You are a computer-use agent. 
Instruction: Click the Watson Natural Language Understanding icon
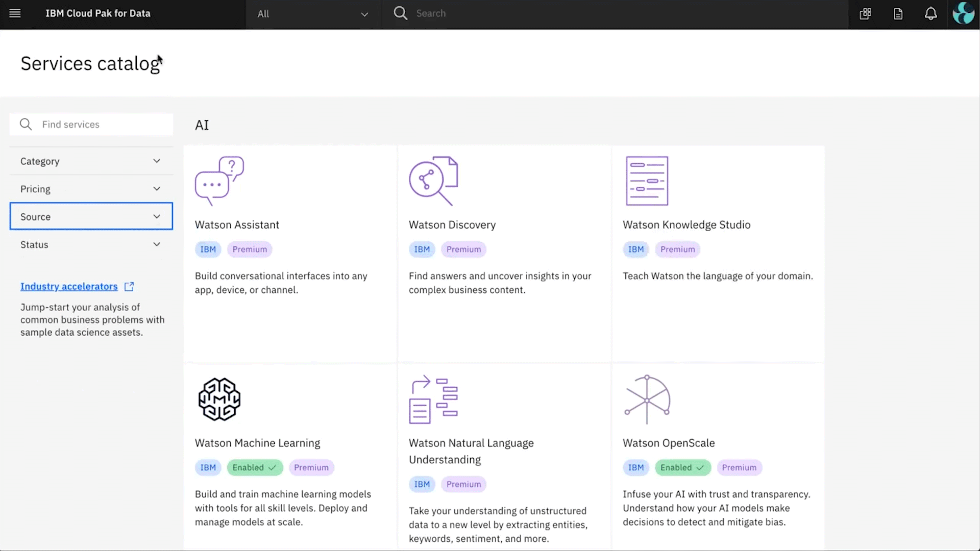coord(433,400)
